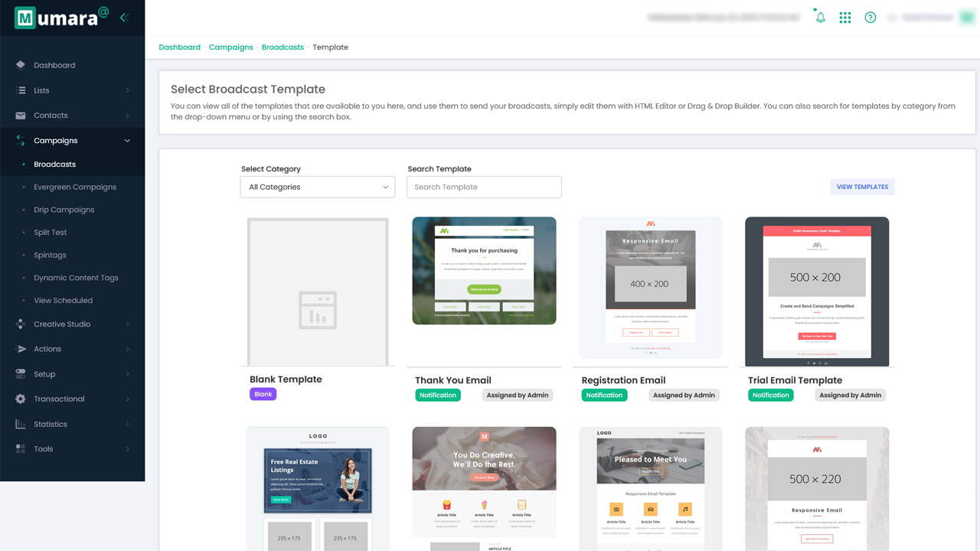The width and height of the screenshot is (980, 551).
Task: Expand the Creative Studio menu chevron
Action: click(x=128, y=324)
